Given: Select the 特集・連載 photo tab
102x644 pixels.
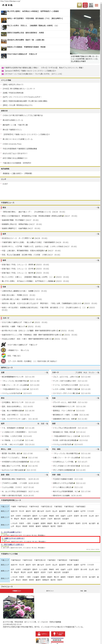Looking at the screenshot, I should coord(83,590).
